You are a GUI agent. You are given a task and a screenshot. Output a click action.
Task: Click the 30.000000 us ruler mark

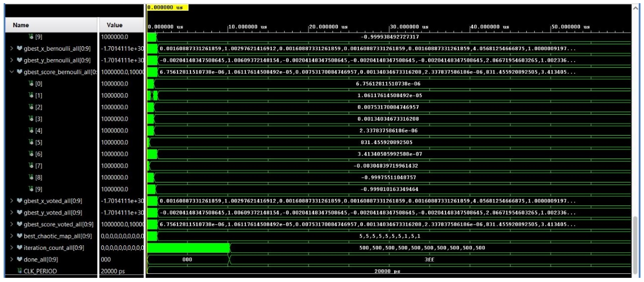(x=409, y=27)
